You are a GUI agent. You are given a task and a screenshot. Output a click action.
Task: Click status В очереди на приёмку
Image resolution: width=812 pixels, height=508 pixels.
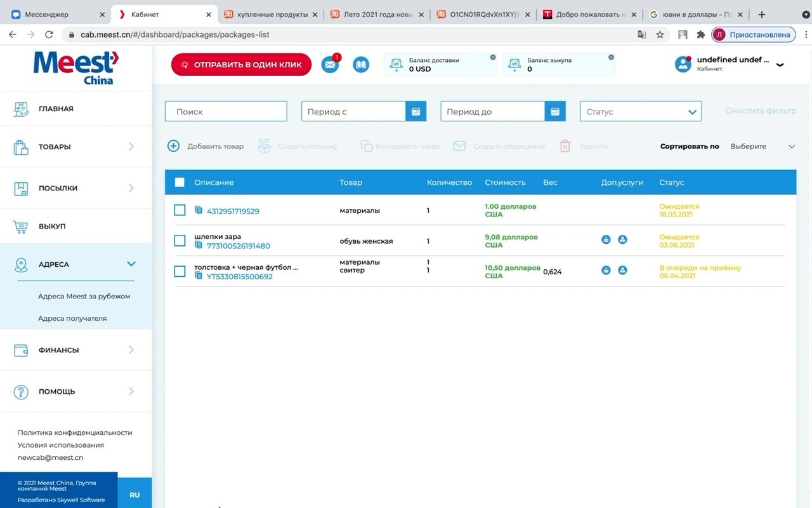tap(700, 267)
